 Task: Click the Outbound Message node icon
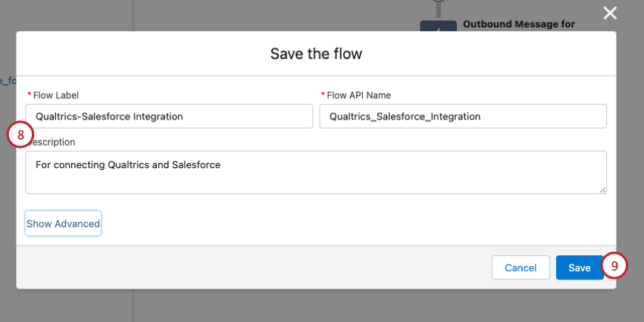tap(436, 27)
